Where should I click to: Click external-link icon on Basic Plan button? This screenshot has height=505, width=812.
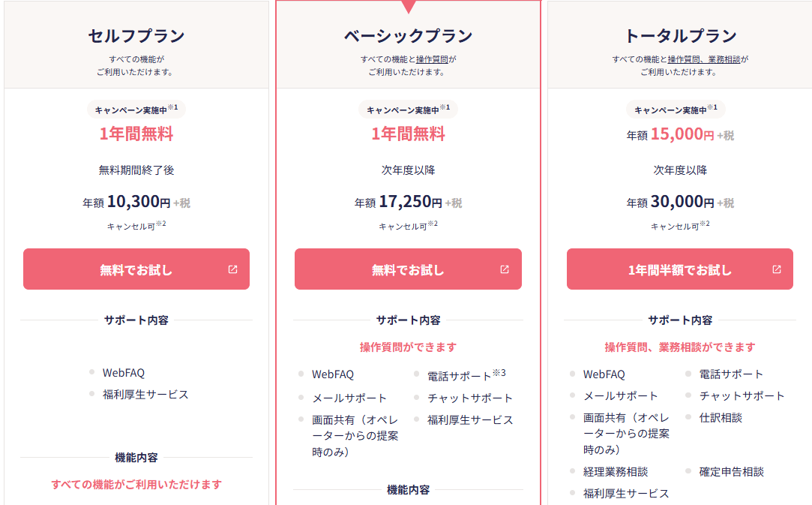[505, 269]
